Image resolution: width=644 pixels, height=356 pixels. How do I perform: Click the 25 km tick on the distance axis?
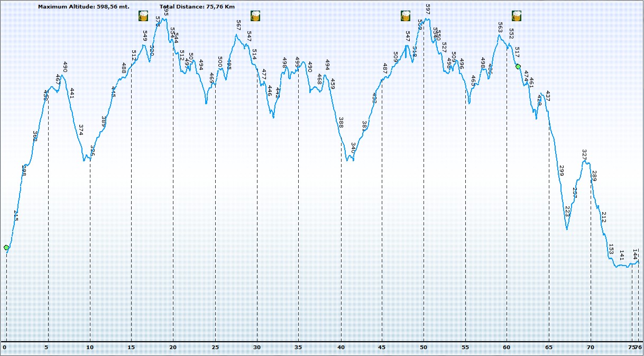[x=215, y=347]
